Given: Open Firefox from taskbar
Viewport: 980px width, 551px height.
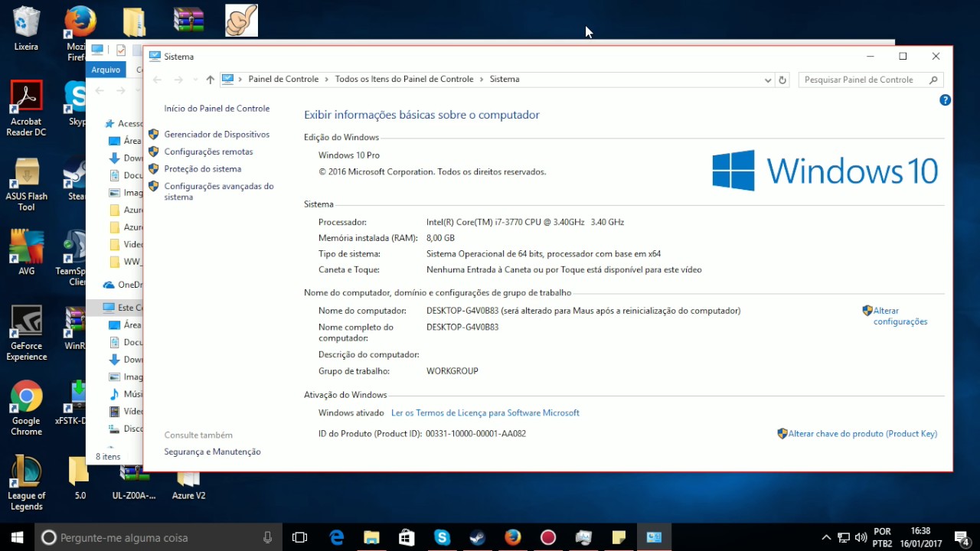Looking at the screenshot, I should [512, 537].
